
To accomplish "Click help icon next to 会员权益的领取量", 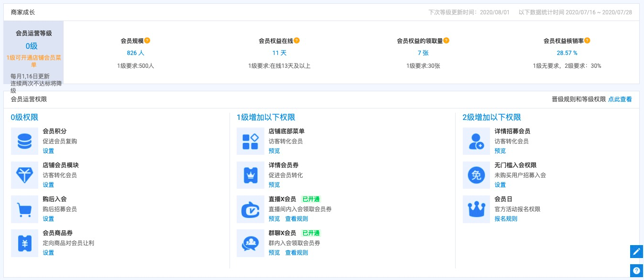I will tap(446, 41).
